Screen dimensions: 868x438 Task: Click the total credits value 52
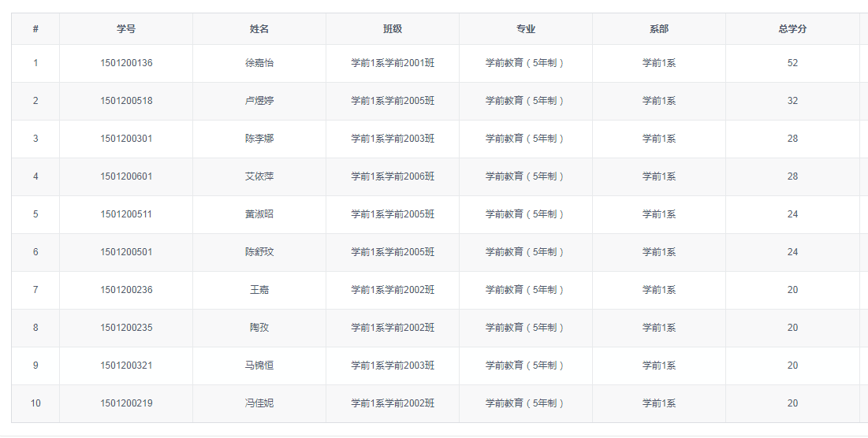coord(792,63)
